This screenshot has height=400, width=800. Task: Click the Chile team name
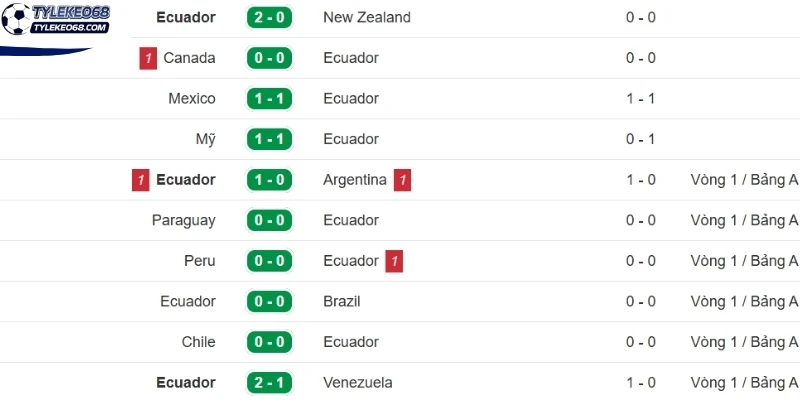(198, 342)
